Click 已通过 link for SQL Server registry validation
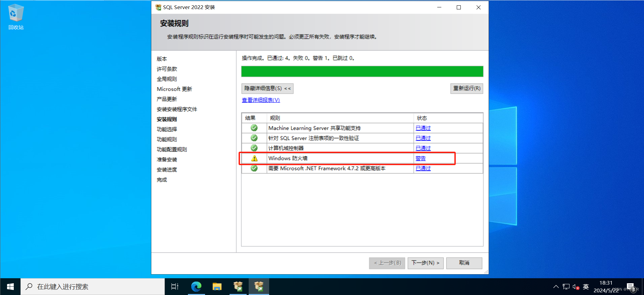The image size is (644, 295). [x=423, y=138]
